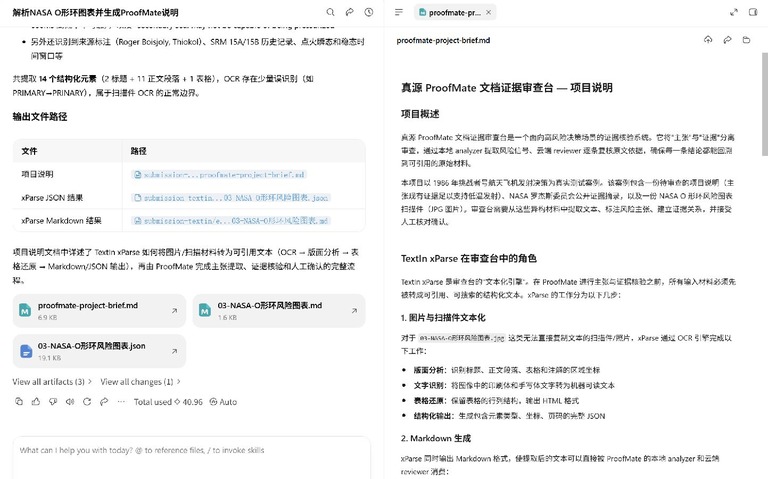This screenshot has width=768, height=479.
Task: Expand View all changes (1)
Action: point(141,382)
